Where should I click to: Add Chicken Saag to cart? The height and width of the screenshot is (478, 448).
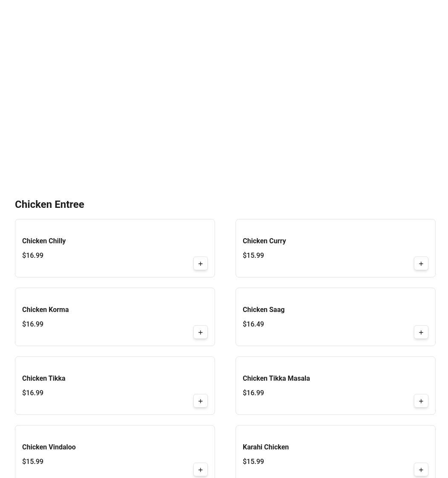pyautogui.click(x=421, y=332)
